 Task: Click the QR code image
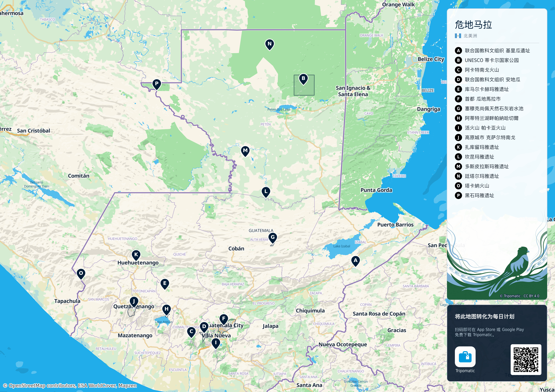pos(526,359)
